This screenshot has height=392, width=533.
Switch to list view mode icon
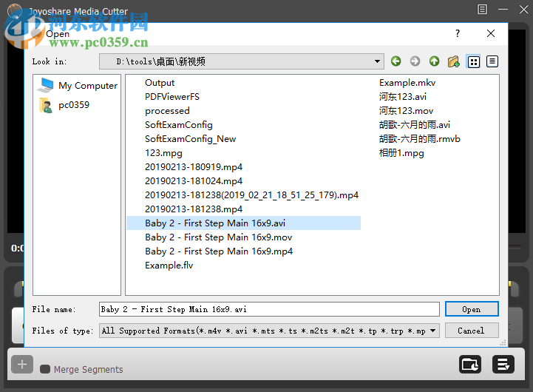(474, 61)
